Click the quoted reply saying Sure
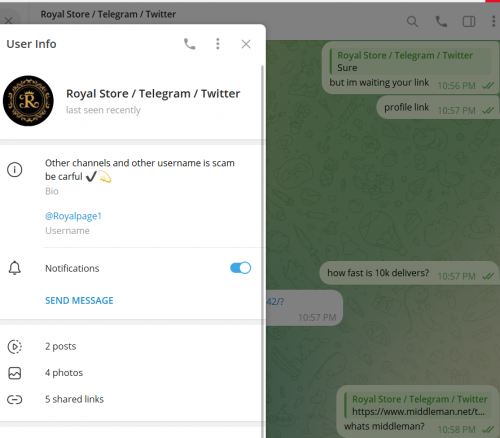 coord(410,61)
